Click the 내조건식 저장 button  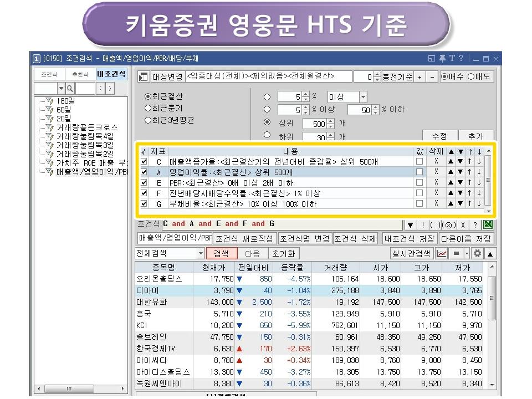click(x=410, y=238)
